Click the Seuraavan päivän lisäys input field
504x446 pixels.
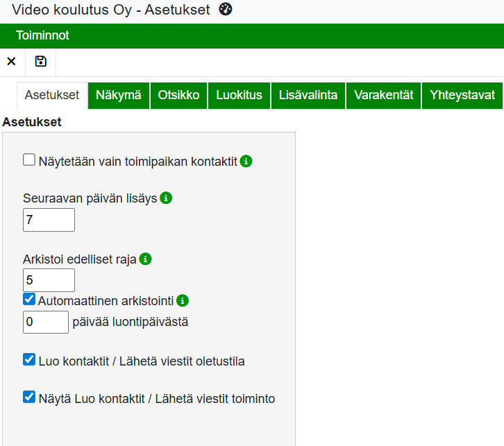49,221
